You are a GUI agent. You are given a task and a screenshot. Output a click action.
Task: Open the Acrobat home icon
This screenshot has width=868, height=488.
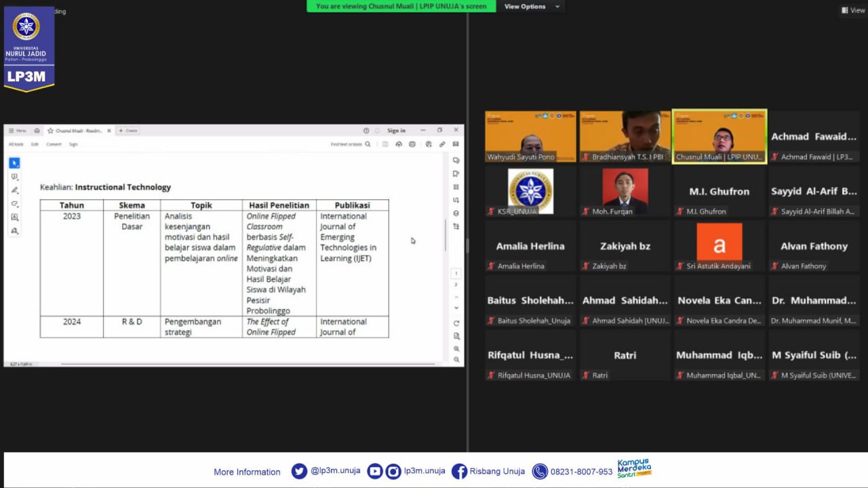(37, 131)
